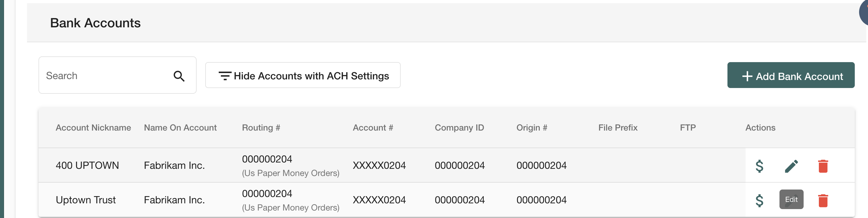Screen dimensions: 868x218
Task: Click Add Bank Account button
Action: point(790,75)
